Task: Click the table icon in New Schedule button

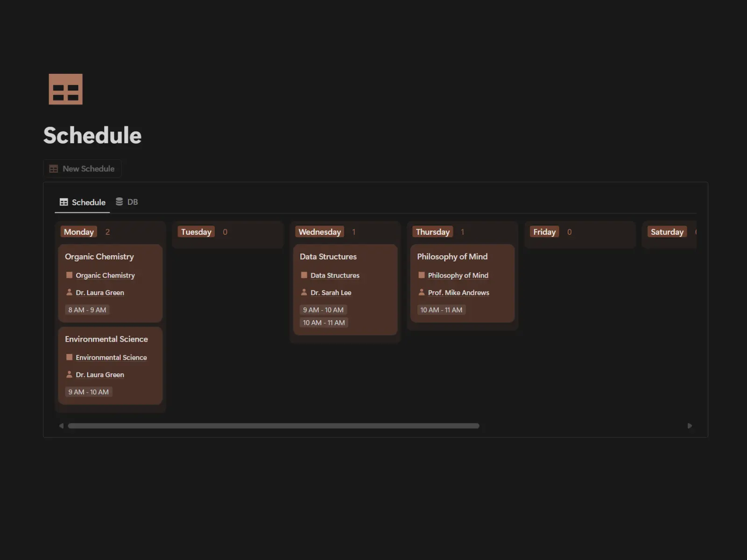Action: [54, 169]
